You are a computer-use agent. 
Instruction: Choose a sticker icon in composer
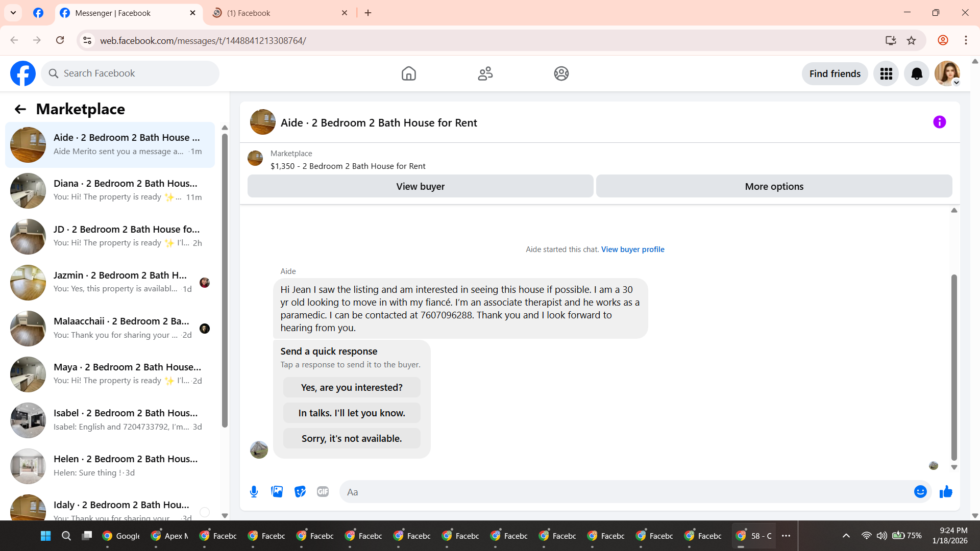point(300,492)
